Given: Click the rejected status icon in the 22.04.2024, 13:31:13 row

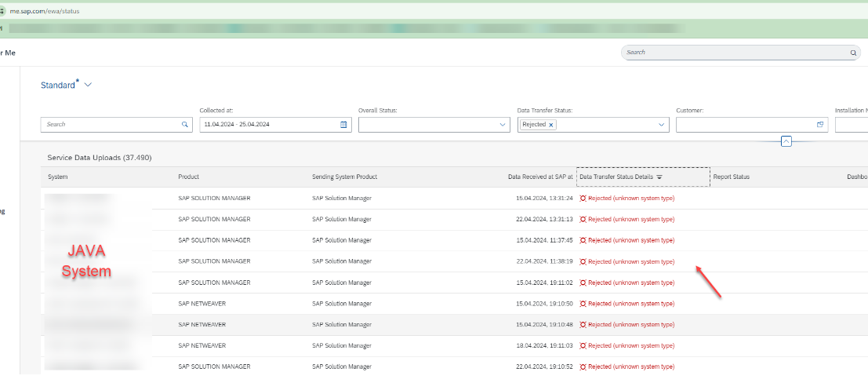Looking at the screenshot, I should 583,220.
